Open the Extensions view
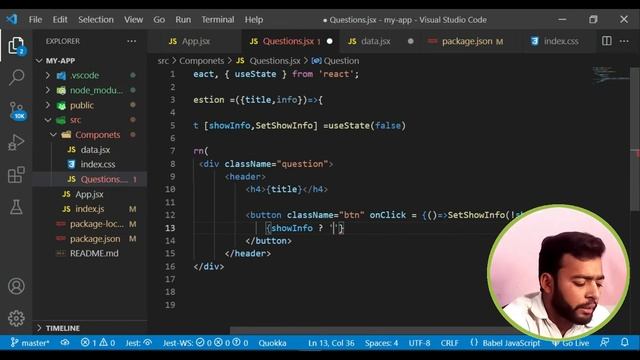The image size is (640, 360). [16, 175]
